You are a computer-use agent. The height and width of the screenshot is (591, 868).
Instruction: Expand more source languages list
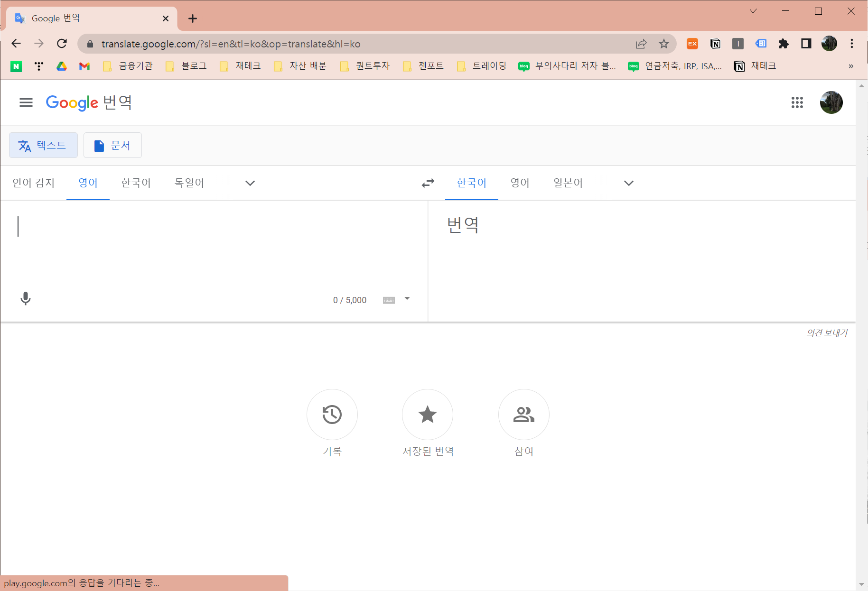[x=250, y=183]
